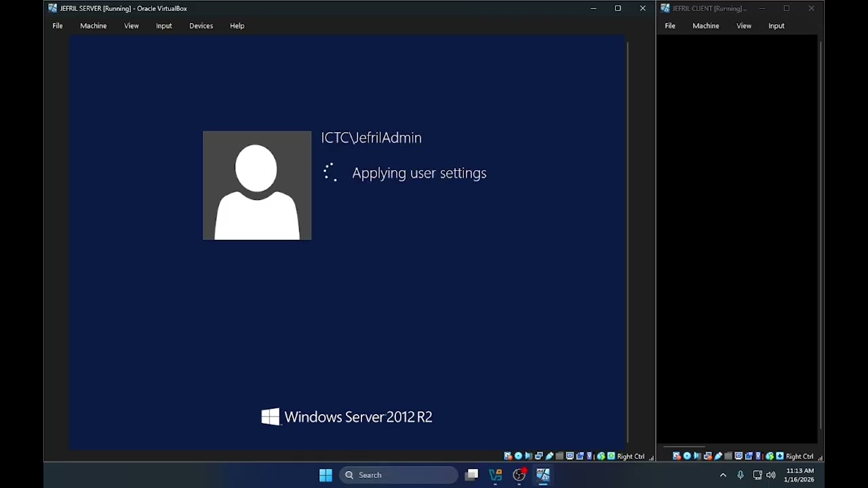Viewport: 868px width, 488px height.
Task: Open mouse integration indicator in JEFRIL CLIENT status bar
Action: [770, 456]
